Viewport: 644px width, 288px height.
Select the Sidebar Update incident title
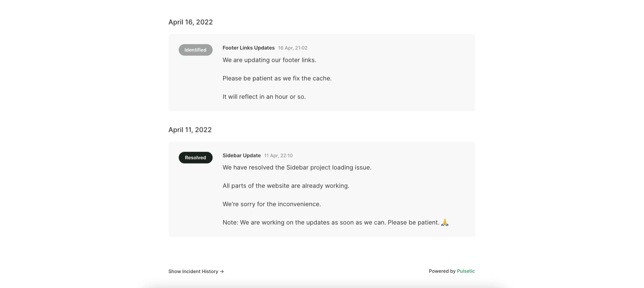[241, 155]
